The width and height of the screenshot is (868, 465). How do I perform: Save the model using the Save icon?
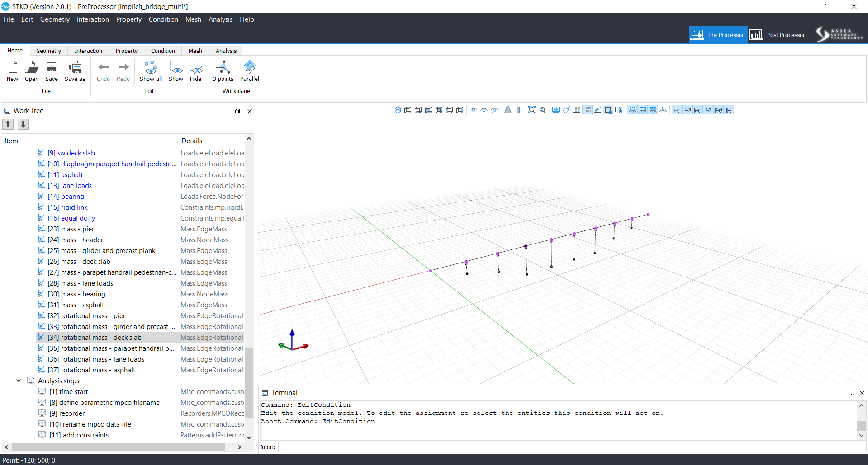[x=52, y=71]
